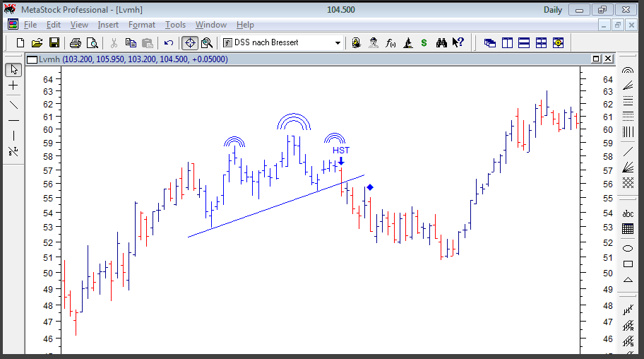The height and width of the screenshot is (359, 644).
Task: Activate the zoom magnifier tool
Action: 207,43
